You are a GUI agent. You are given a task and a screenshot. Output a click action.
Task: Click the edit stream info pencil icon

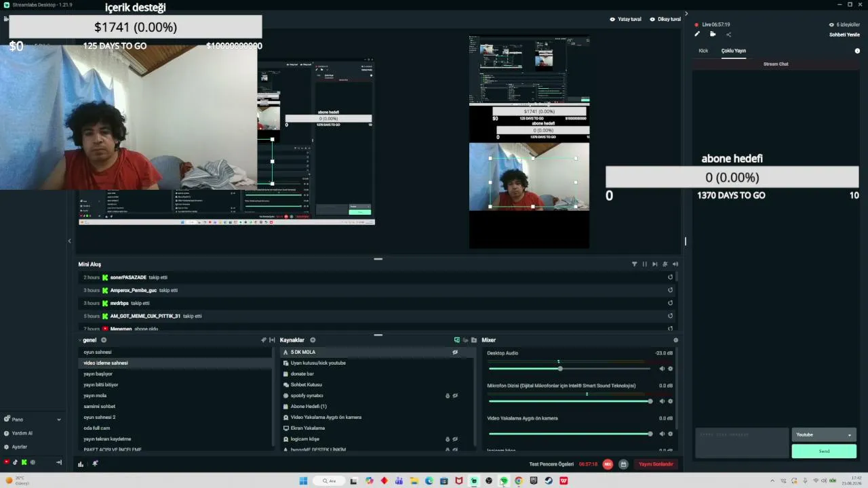697,34
